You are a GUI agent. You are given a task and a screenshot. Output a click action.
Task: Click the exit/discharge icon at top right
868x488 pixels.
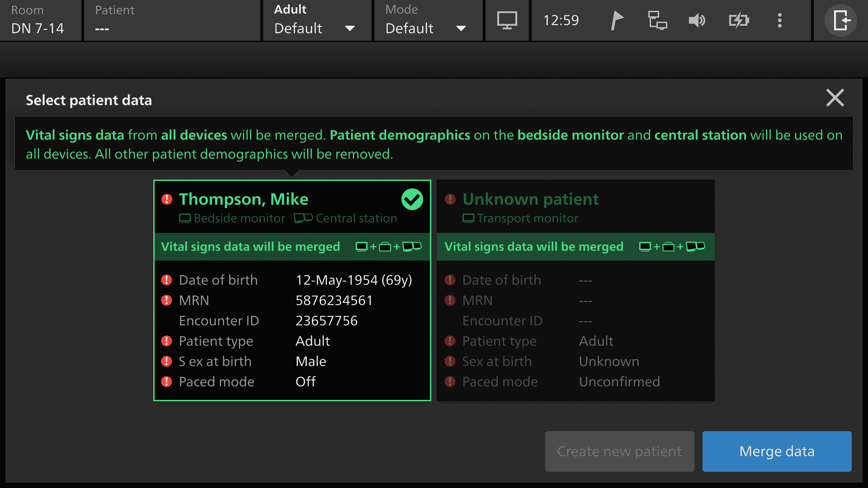(x=841, y=20)
